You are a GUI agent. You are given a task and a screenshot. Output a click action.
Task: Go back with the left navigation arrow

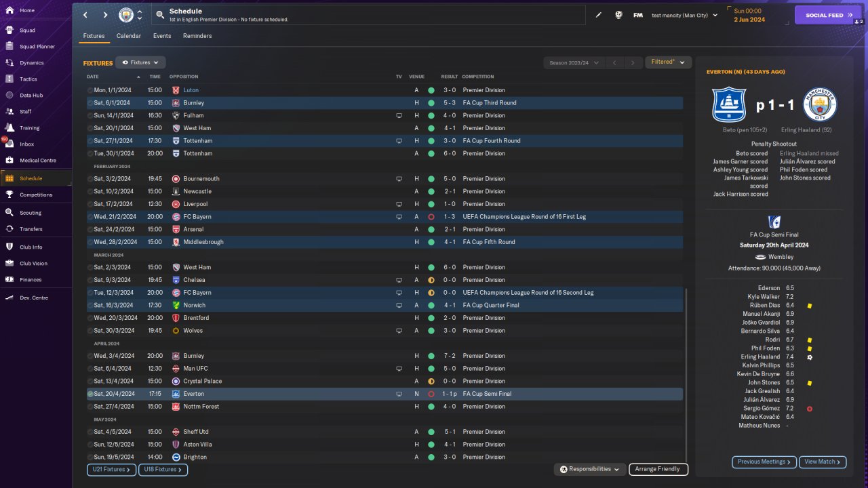click(85, 15)
